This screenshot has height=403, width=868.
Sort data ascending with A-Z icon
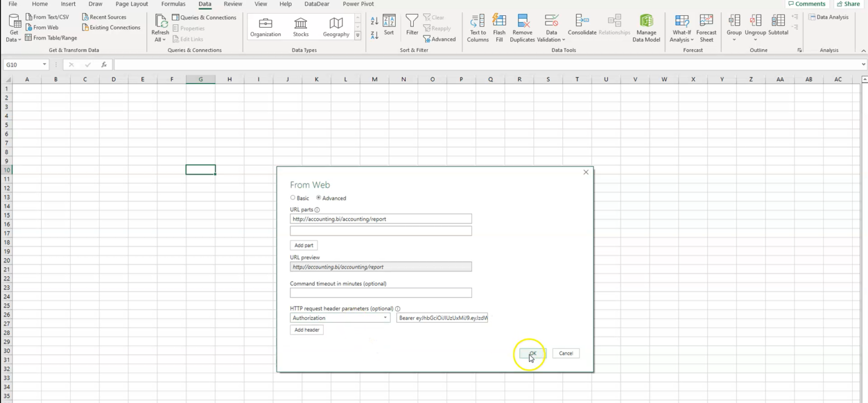tap(374, 20)
